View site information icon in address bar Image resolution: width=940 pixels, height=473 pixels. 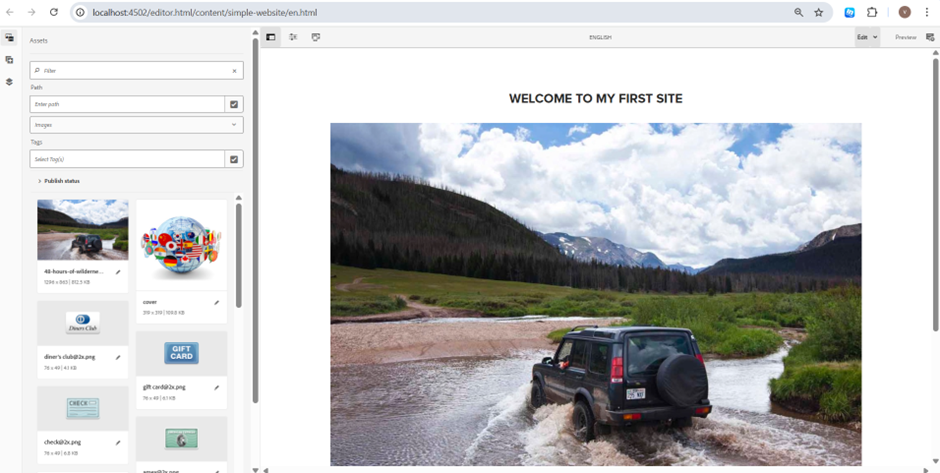click(x=81, y=12)
